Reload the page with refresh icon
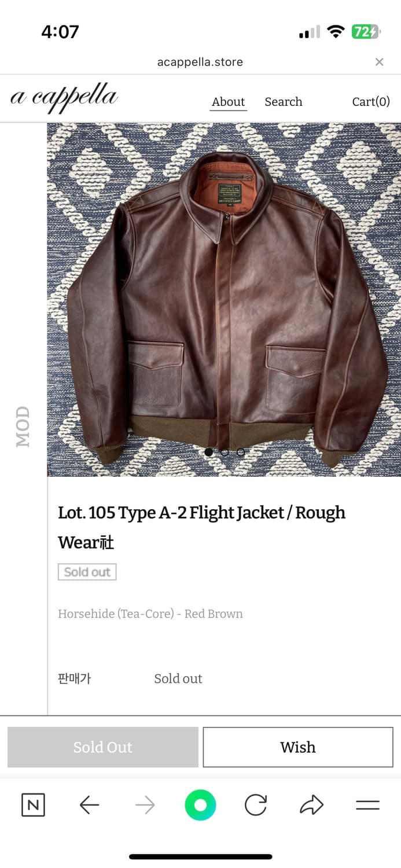Viewport: 401px width, 868px height. pos(256,805)
